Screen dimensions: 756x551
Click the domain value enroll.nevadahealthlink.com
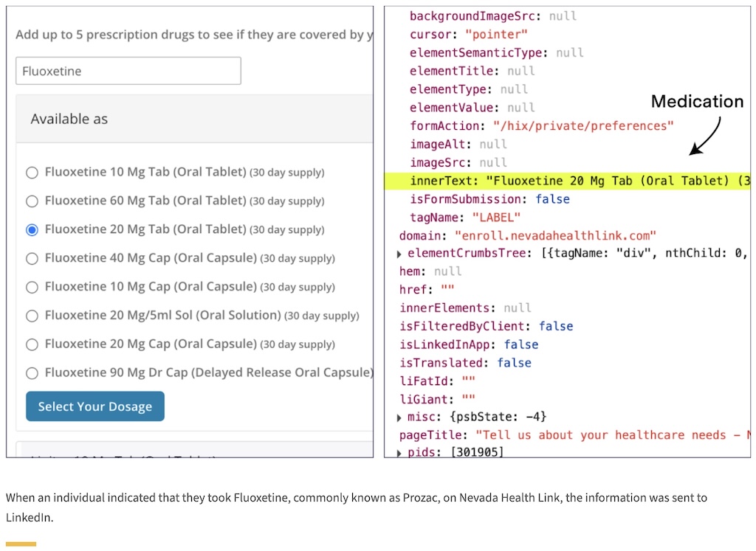coord(555,236)
